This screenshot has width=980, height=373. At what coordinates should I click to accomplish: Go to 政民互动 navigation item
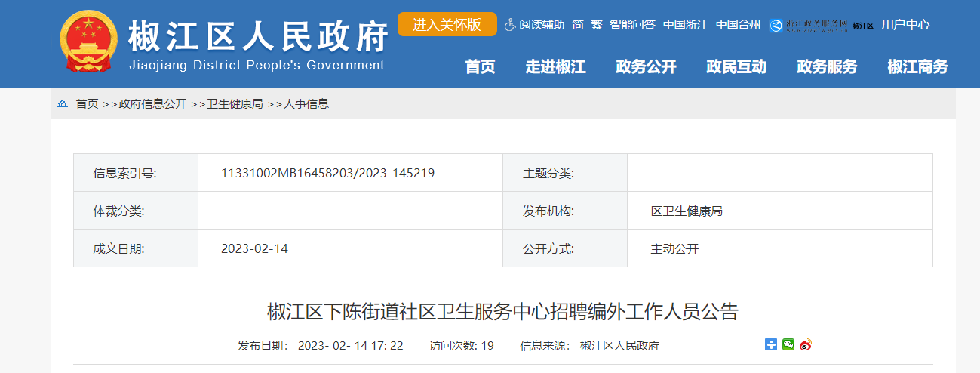tap(736, 66)
